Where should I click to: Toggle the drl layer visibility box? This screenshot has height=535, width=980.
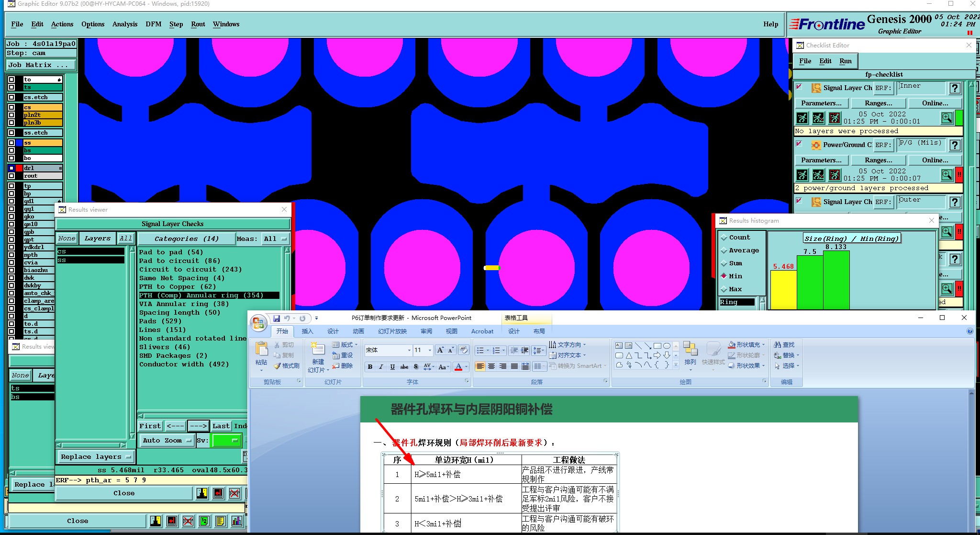coord(11,168)
